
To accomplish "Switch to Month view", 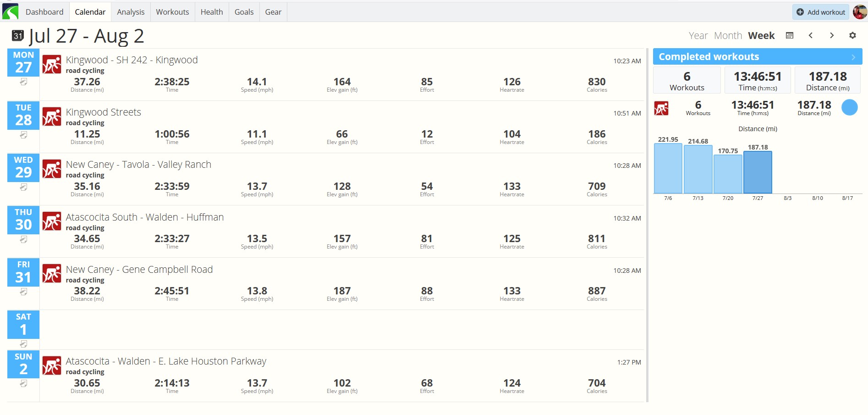I will (728, 35).
